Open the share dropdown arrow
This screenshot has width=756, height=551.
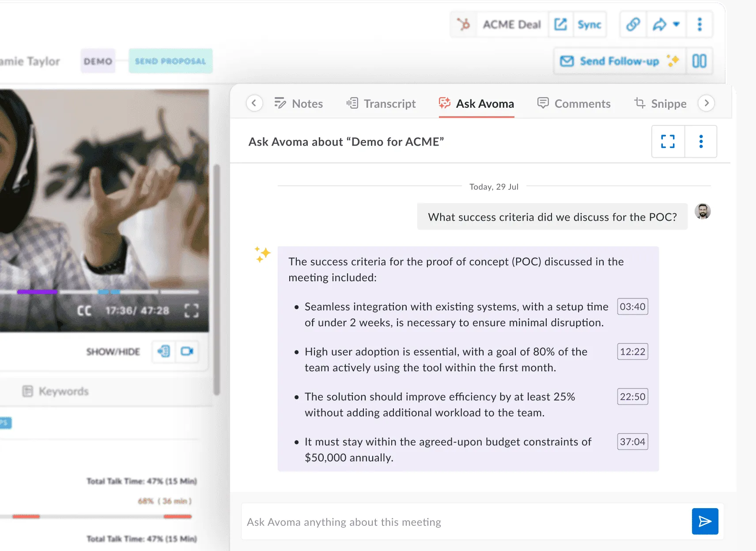(x=676, y=24)
